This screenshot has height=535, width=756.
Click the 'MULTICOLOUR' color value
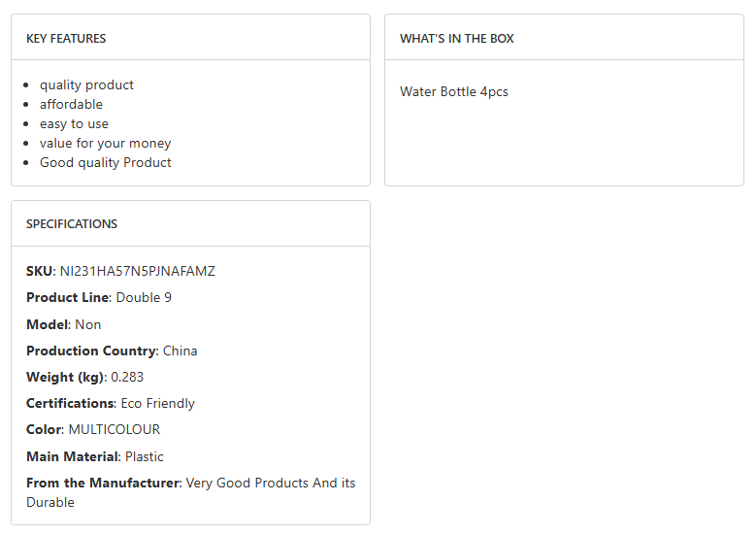click(x=115, y=430)
